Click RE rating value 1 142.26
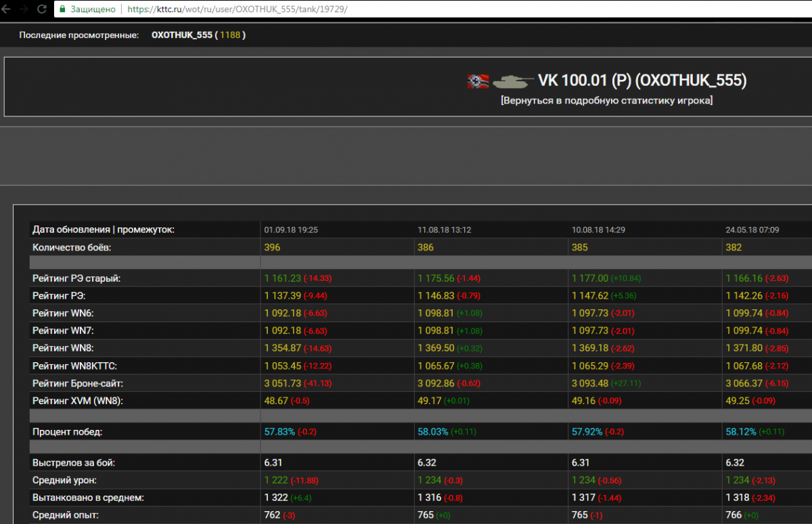Viewport: 812px width, 524px height. pos(744,296)
